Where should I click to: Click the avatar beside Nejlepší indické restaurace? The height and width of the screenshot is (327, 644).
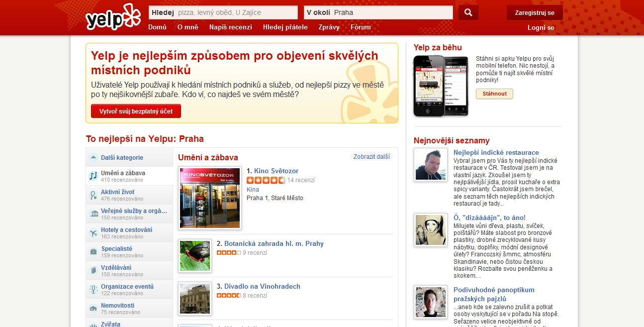(431, 165)
